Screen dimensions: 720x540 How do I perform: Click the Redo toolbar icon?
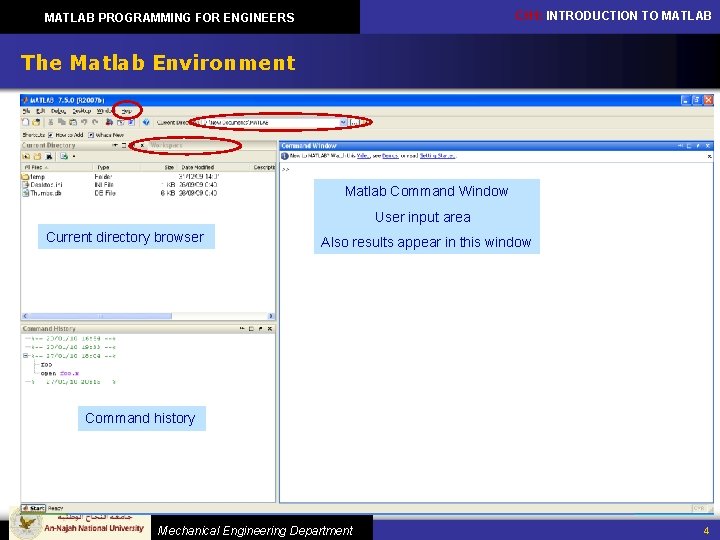pyautogui.click(x=95, y=123)
